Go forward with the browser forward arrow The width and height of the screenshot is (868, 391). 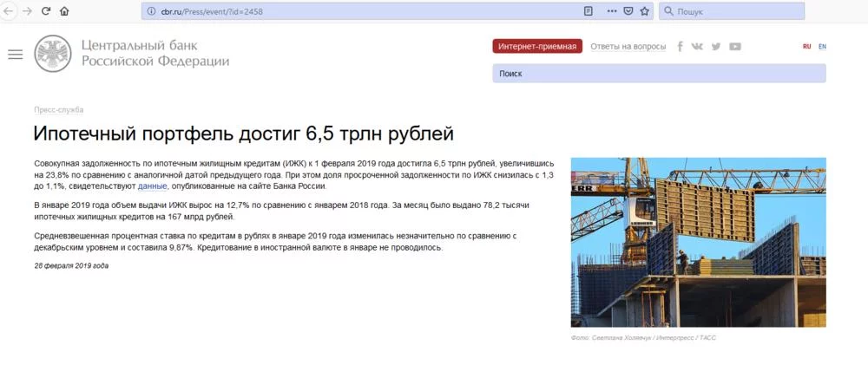[x=27, y=11]
